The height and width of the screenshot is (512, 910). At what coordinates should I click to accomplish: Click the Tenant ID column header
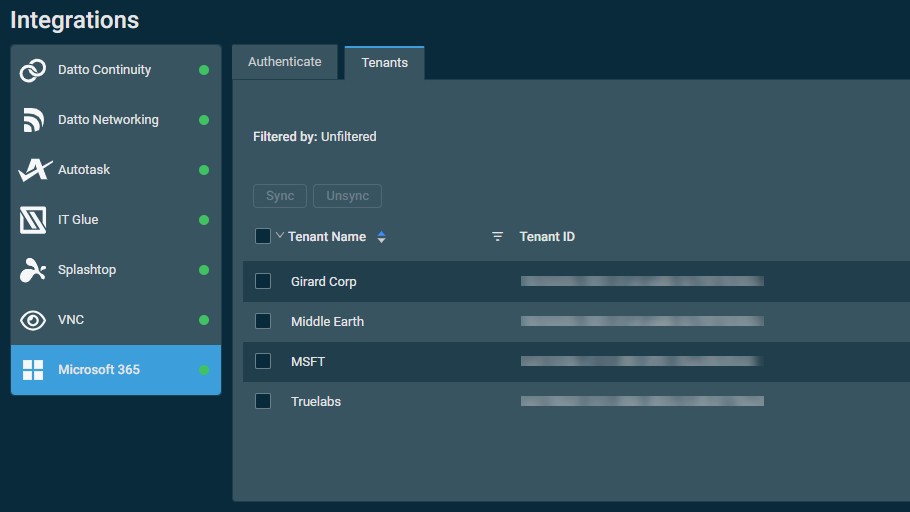coord(547,237)
